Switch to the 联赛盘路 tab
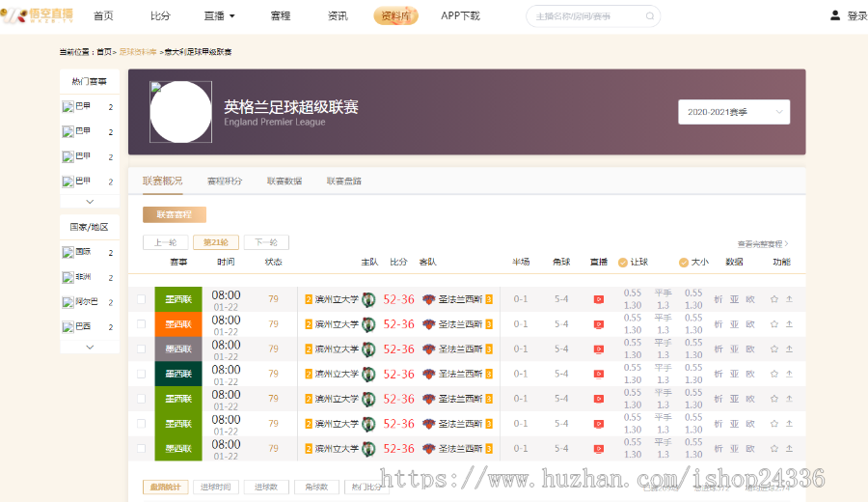The height and width of the screenshot is (502, 868). tap(343, 181)
